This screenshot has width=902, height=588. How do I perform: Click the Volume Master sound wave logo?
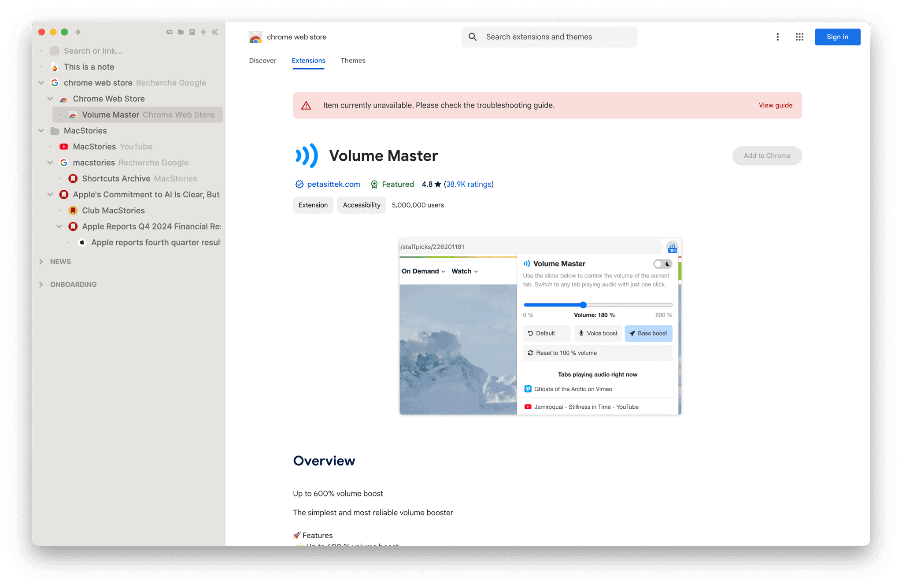[x=307, y=155]
